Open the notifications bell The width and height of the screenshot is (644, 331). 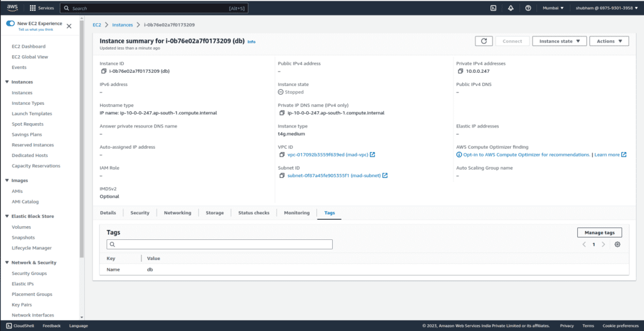511,8
